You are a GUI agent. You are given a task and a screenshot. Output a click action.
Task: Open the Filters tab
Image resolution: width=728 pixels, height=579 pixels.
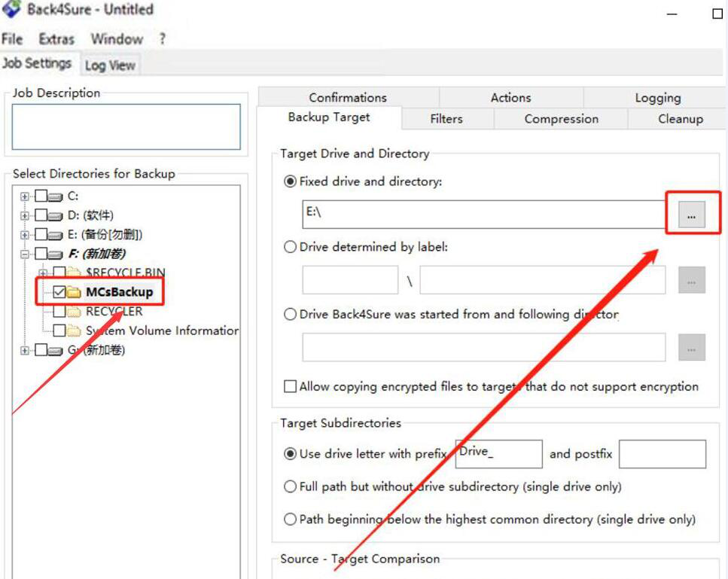[x=446, y=119]
